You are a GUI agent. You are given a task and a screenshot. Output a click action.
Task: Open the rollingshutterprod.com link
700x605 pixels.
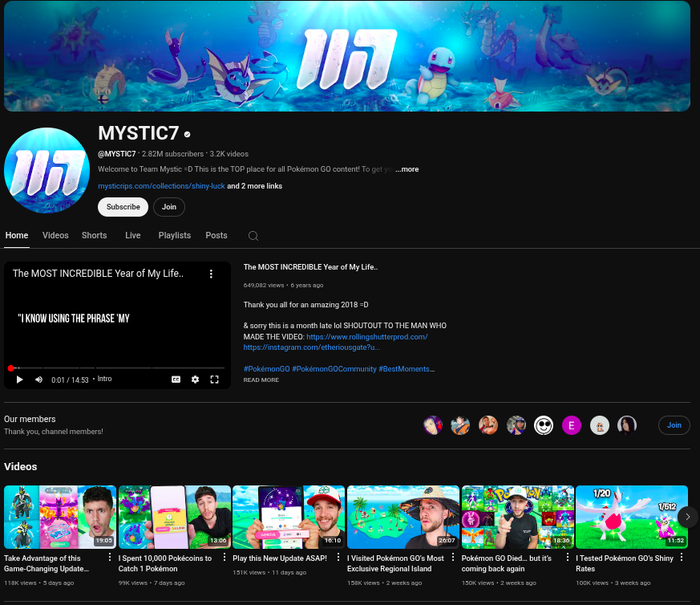click(367, 337)
